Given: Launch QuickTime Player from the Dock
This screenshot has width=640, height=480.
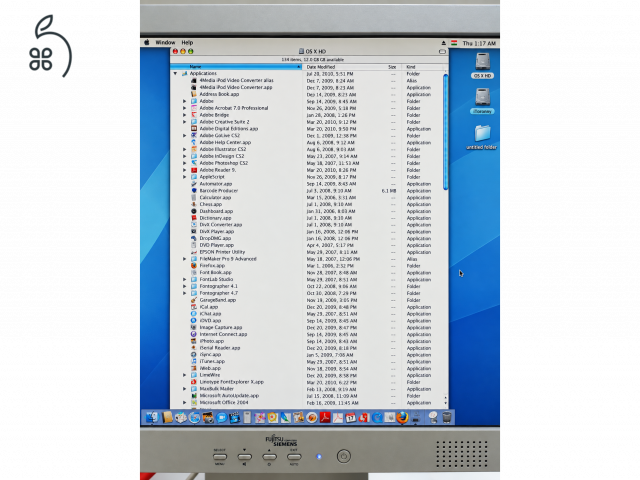Looking at the screenshot, I should [x=377, y=418].
